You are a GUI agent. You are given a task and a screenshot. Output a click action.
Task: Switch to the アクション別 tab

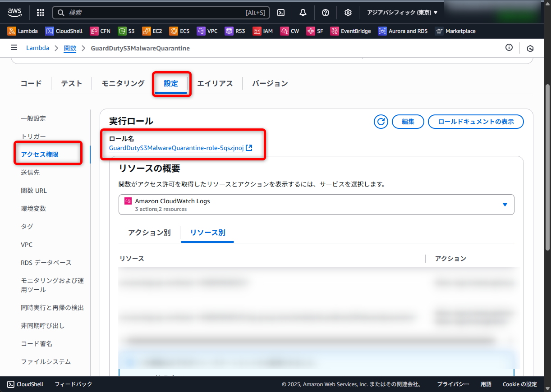(149, 233)
